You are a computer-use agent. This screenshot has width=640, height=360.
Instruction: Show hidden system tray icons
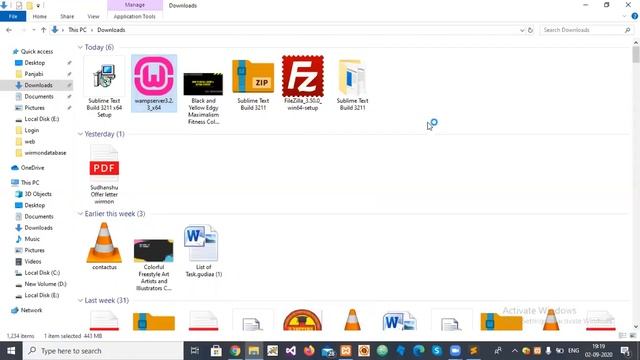pyautogui.click(x=514, y=351)
